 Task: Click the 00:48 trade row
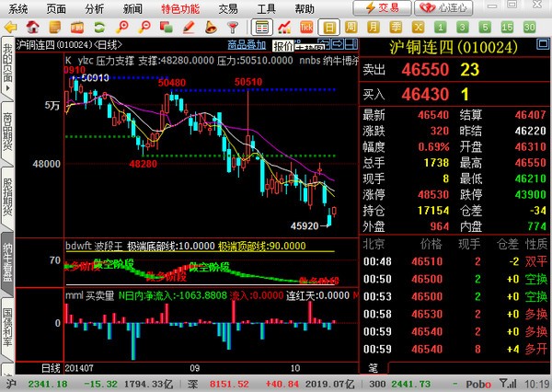pyautogui.click(x=454, y=261)
